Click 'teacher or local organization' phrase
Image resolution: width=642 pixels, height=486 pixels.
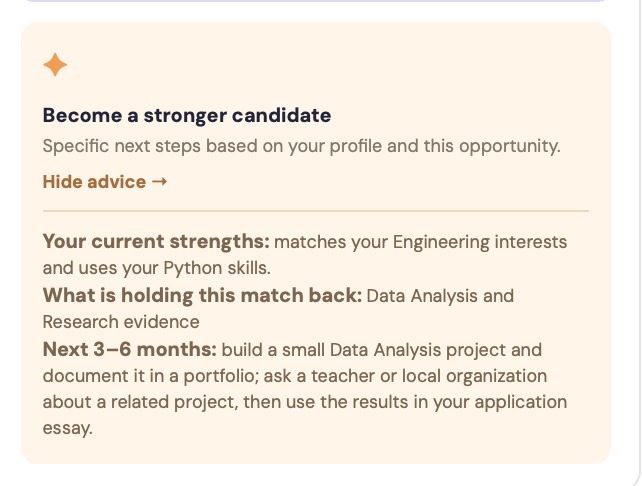pyautogui.click(x=429, y=376)
